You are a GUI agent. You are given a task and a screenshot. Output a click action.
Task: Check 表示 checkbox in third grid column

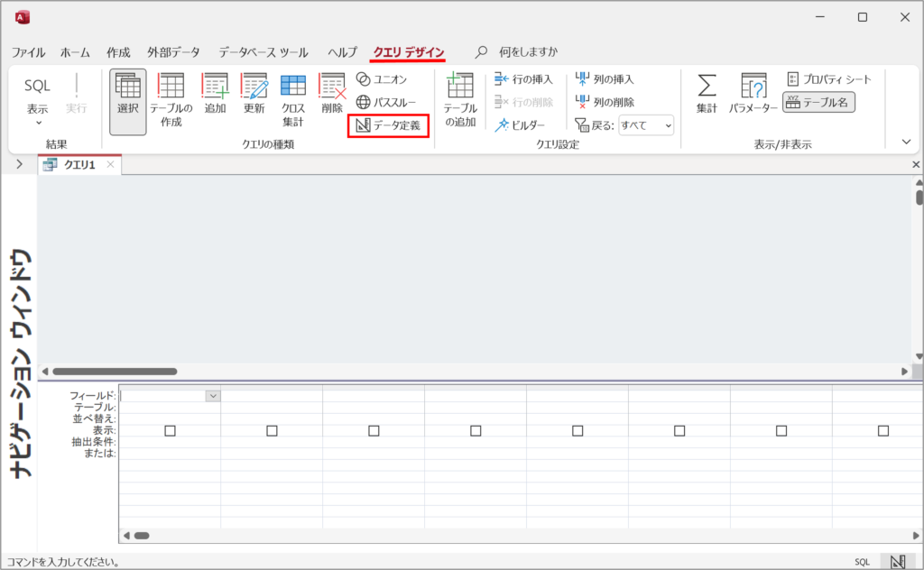pyautogui.click(x=374, y=431)
